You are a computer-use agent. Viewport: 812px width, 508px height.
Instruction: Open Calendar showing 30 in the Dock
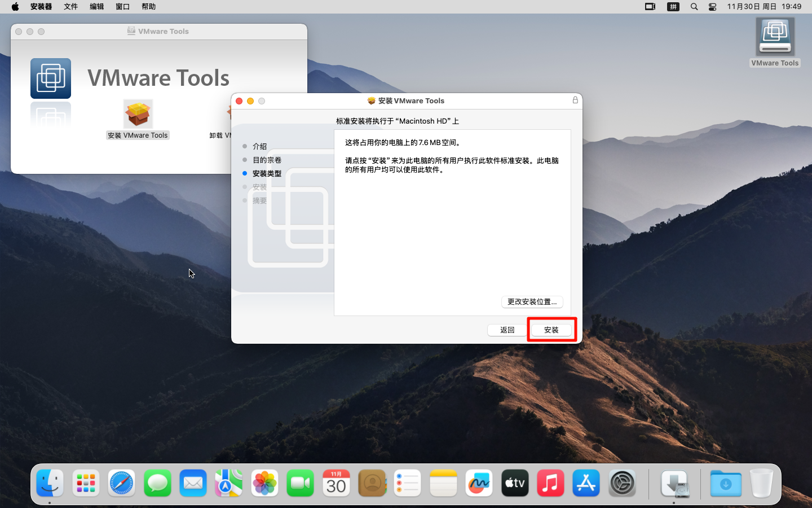(336, 483)
